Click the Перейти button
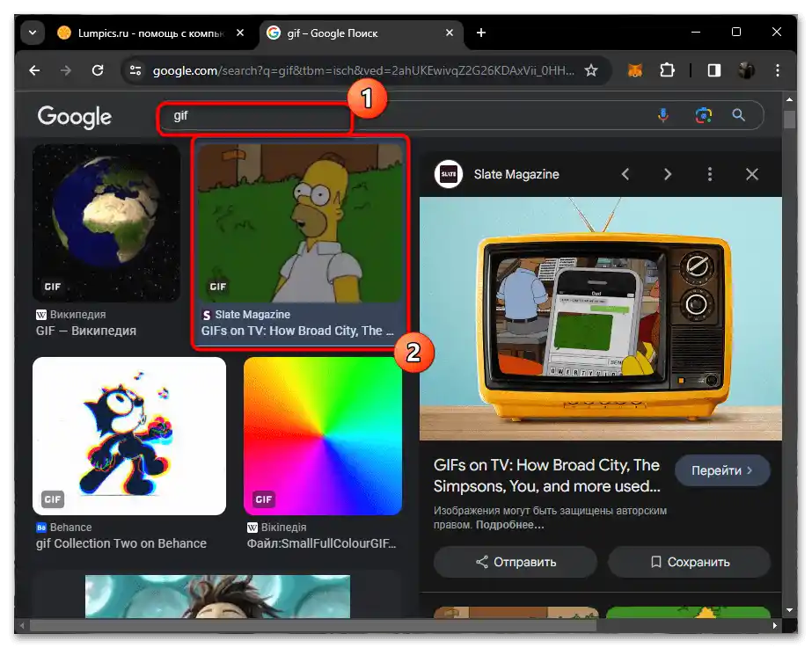The height and width of the screenshot is (648, 812). (722, 470)
